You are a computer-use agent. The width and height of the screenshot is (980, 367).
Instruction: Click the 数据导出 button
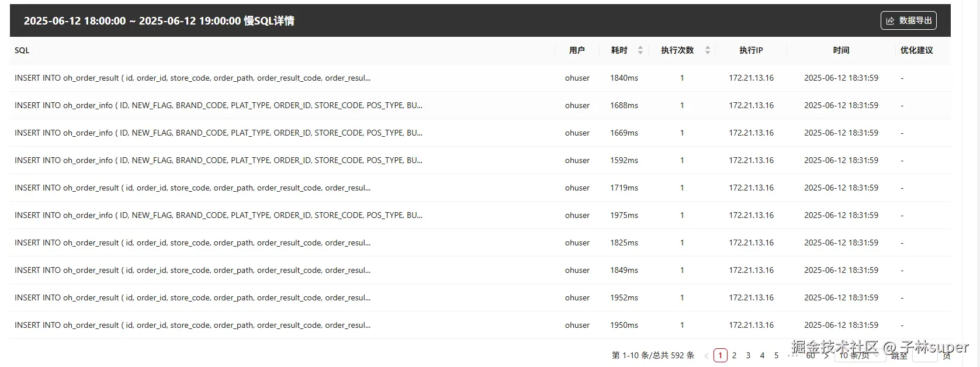point(909,20)
